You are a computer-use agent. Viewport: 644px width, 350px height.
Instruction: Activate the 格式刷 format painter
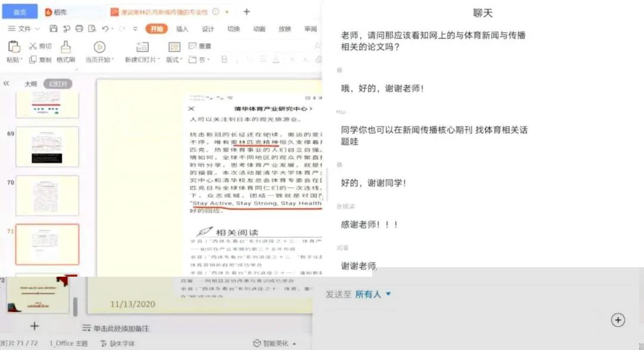coord(66,52)
